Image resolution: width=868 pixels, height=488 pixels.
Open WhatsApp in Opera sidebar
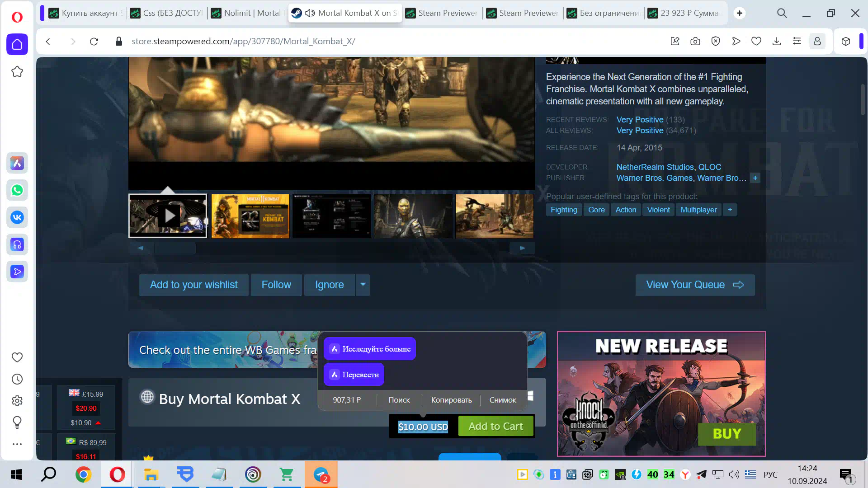(17, 190)
